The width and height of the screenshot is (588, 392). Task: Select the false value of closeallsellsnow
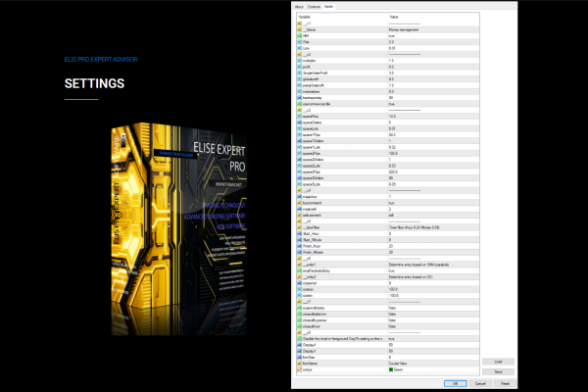tap(392, 314)
